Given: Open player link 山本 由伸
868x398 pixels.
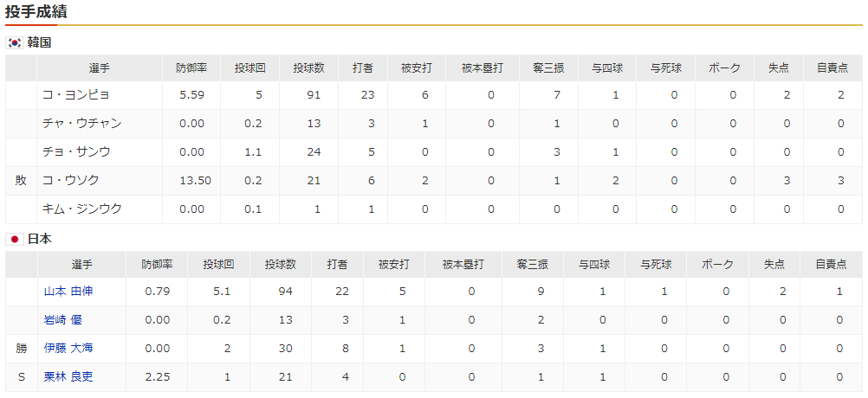Looking at the screenshot, I should (68, 292).
